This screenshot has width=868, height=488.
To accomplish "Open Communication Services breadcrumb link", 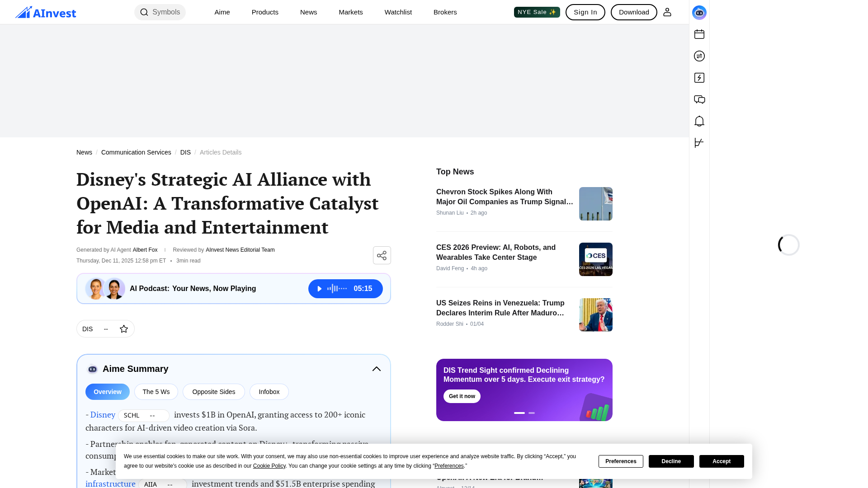I will pos(136,152).
